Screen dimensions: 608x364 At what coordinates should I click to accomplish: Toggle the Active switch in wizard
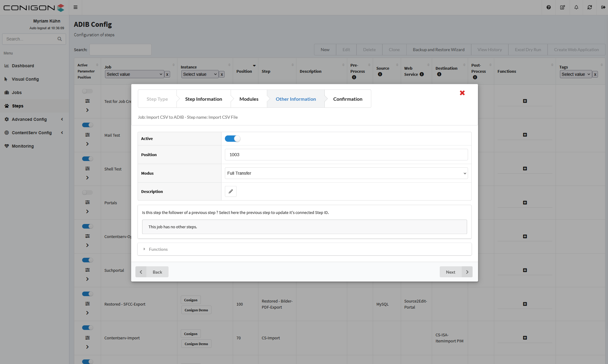[232, 139]
